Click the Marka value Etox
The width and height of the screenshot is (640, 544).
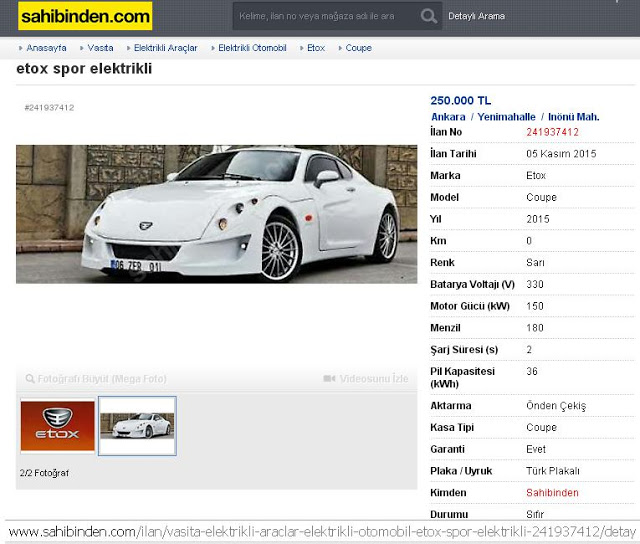click(536, 175)
